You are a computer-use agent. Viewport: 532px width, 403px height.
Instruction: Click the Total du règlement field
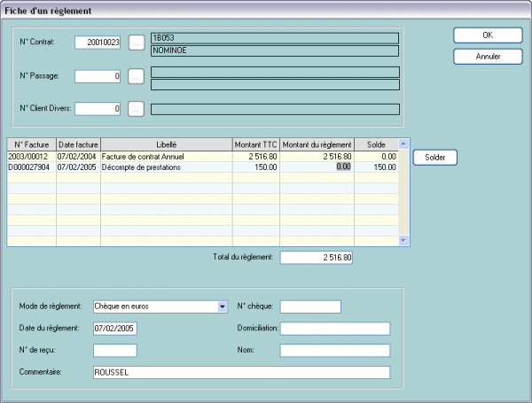coord(317,258)
